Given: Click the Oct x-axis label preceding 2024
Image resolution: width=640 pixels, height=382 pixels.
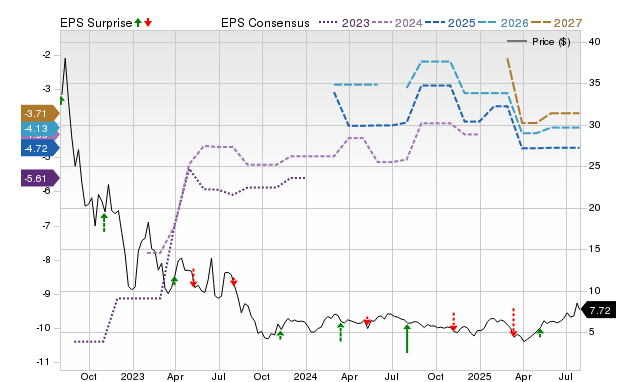Looking at the screenshot, I should (x=262, y=376).
